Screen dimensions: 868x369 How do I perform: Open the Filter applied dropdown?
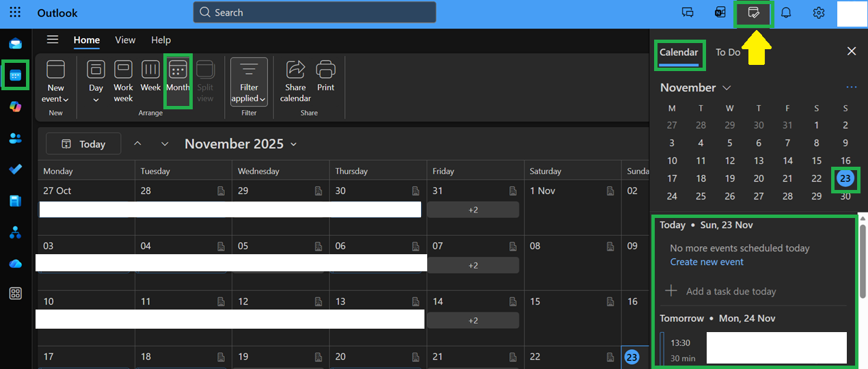[249, 81]
